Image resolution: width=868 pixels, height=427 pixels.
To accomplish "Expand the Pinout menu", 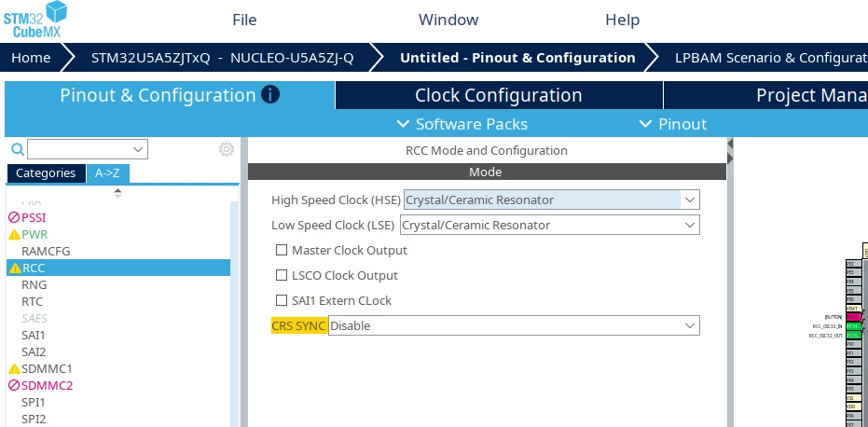I will click(672, 124).
